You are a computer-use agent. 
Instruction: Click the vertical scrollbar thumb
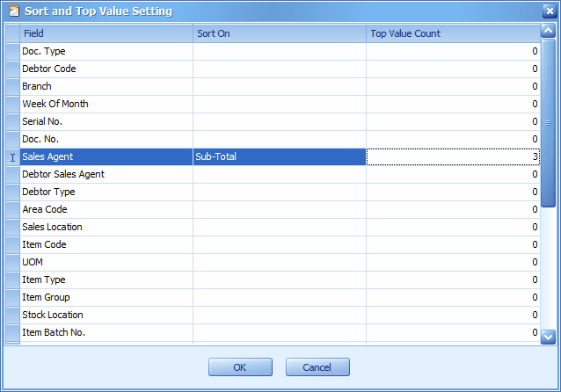point(548,123)
